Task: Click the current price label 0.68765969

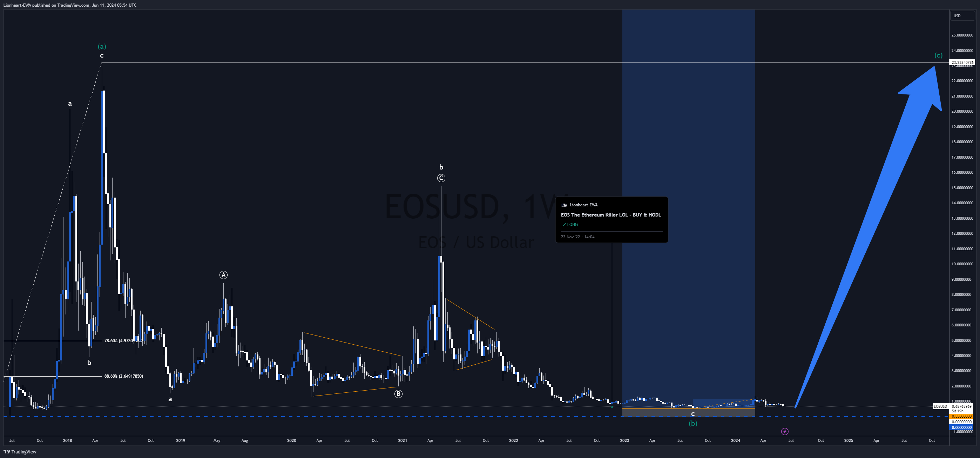Action: point(961,406)
